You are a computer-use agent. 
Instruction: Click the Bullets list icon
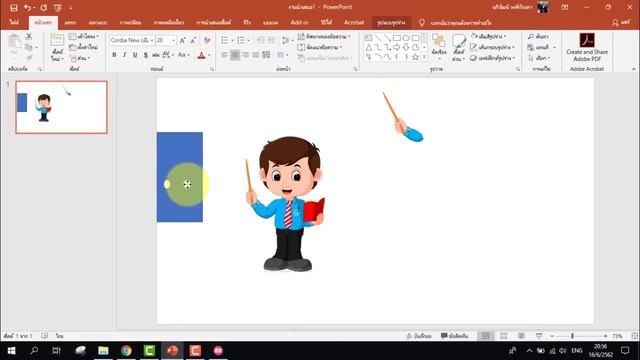224,40
